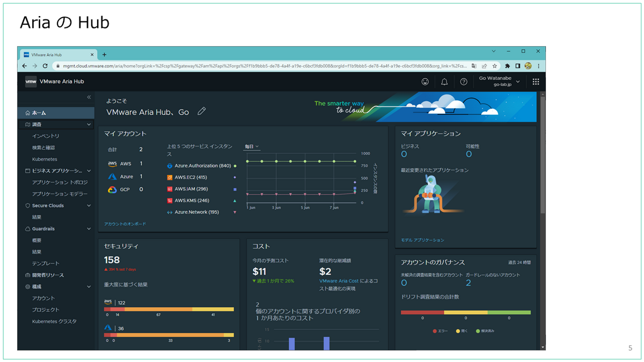Open the smiley feedback icon
The height and width of the screenshot is (362, 644).
point(425,82)
